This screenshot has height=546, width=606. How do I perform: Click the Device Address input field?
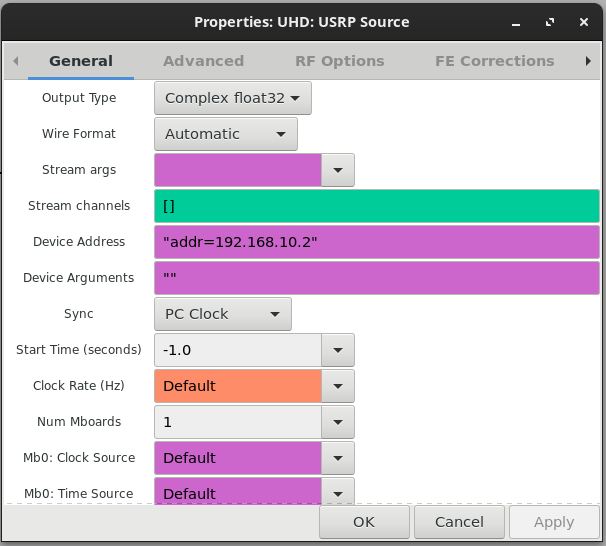(377, 242)
